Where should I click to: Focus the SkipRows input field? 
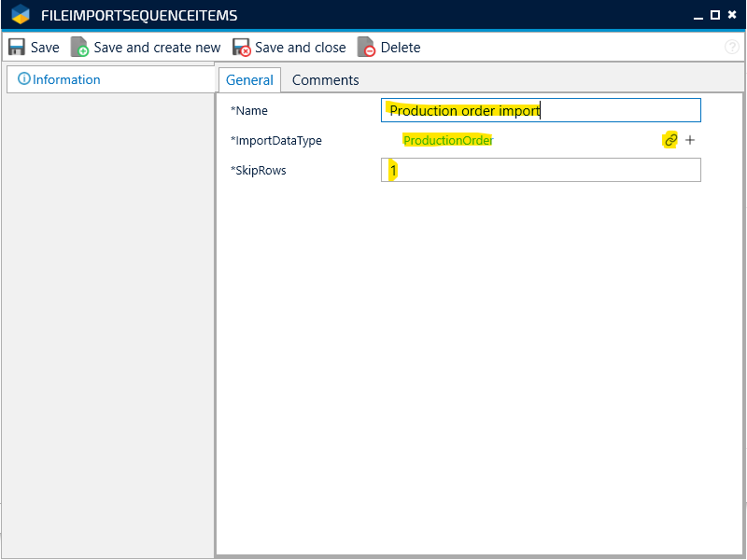(542, 170)
